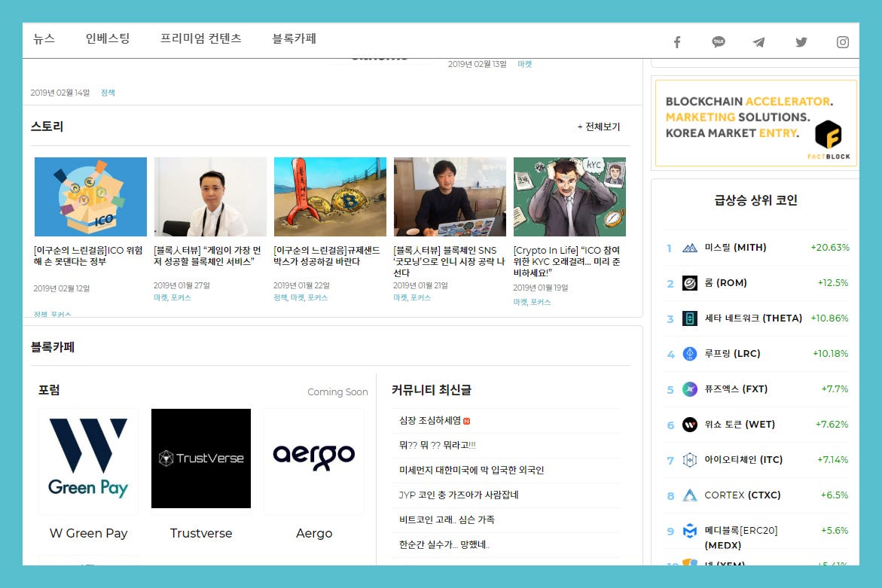Image resolution: width=882 pixels, height=588 pixels.
Task: Click the new-post N badge beside 심장 조심하세염
Action: tap(467, 421)
